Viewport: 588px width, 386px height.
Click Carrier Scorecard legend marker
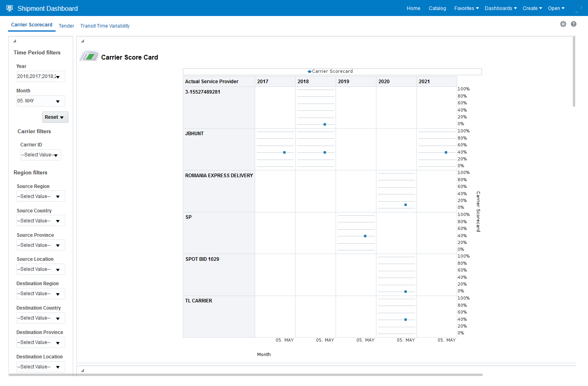point(310,72)
